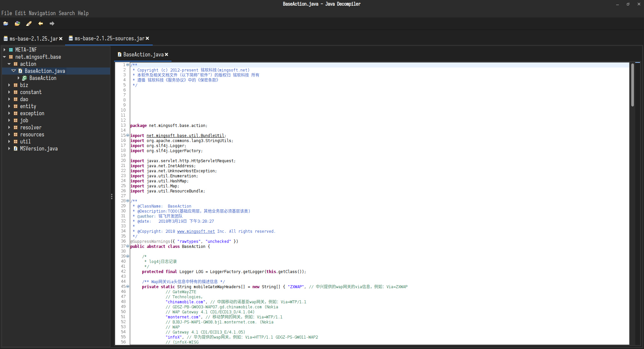644x349 pixels.
Task: Click the net.mingsoft.base package icon
Action: (11, 57)
